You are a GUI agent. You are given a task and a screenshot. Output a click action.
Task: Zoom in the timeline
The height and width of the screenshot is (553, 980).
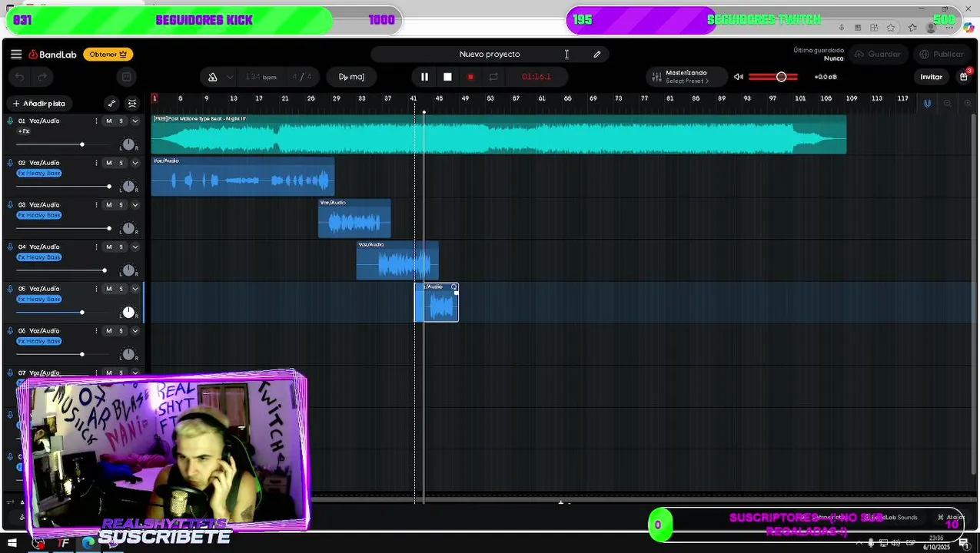pyautogui.click(x=968, y=103)
